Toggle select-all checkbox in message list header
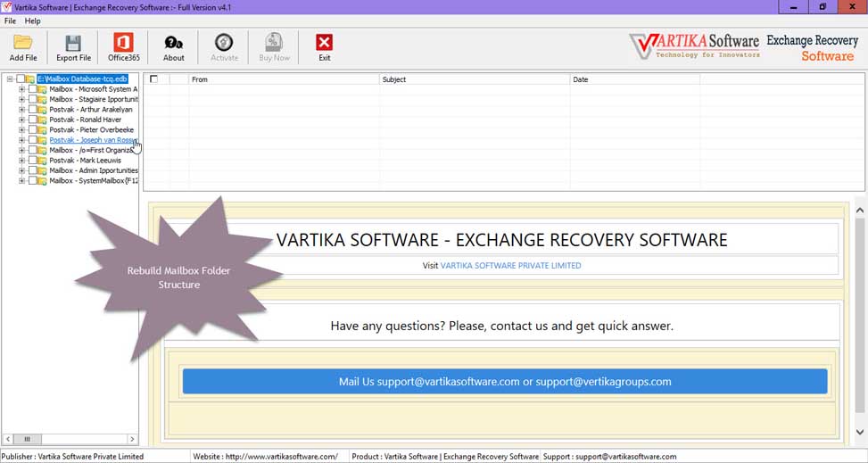The width and height of the screenshot is (868, 463). 154,79
